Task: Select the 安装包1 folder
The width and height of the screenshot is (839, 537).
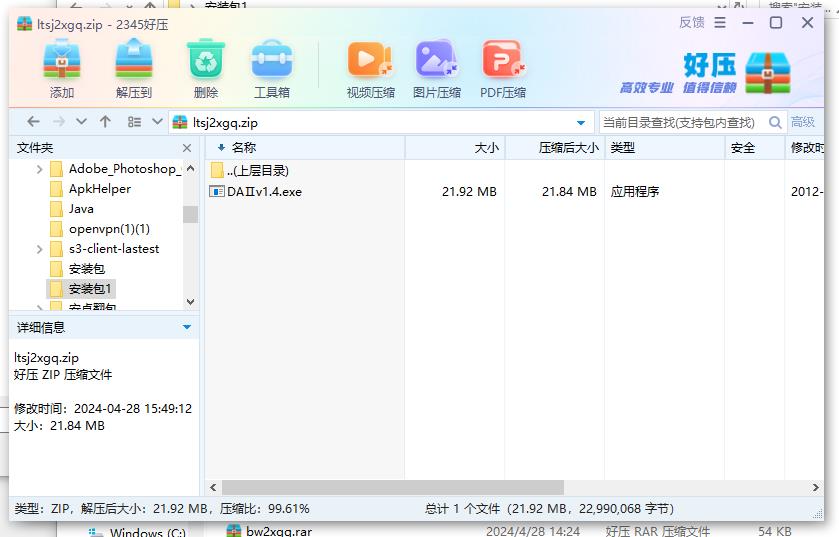Action: 81,289
